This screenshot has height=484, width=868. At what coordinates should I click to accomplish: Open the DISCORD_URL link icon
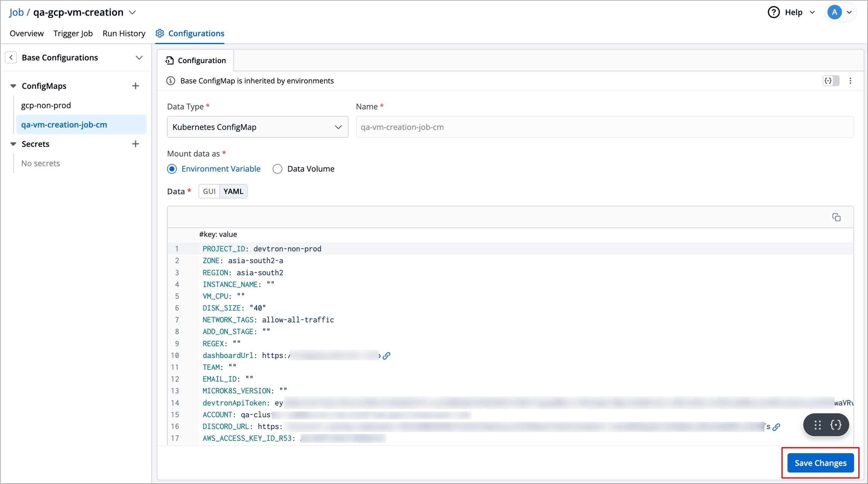tap(776, 427)
